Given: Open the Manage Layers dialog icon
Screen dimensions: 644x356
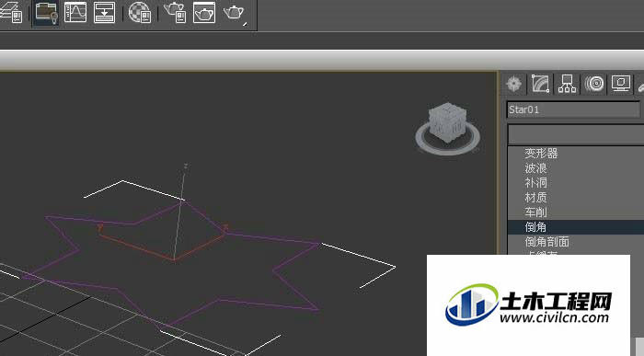Looking at the screenshot, I should (11, 12).
